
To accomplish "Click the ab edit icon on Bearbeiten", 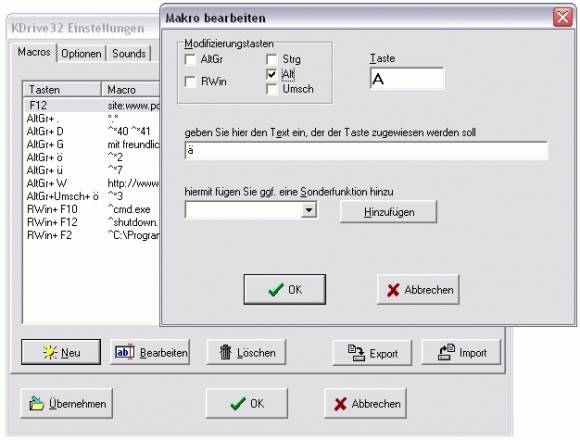I will pyautogui.click(x=124, y=352).
